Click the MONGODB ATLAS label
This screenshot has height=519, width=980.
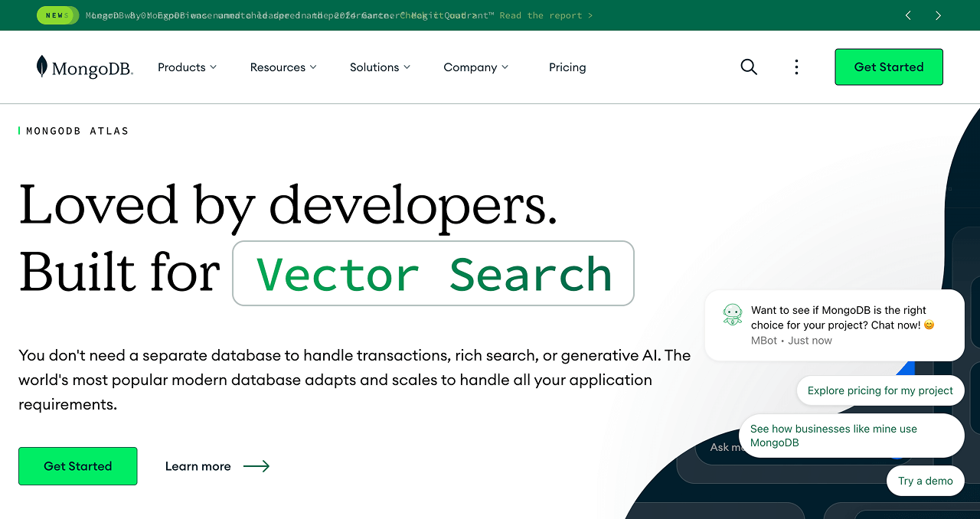click(x=77, y=131)
